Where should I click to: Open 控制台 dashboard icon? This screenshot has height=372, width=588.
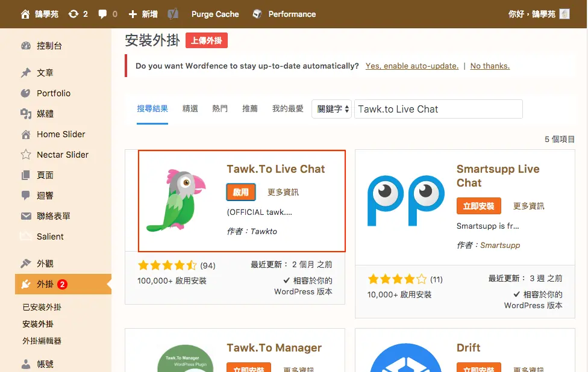point(25,46)
